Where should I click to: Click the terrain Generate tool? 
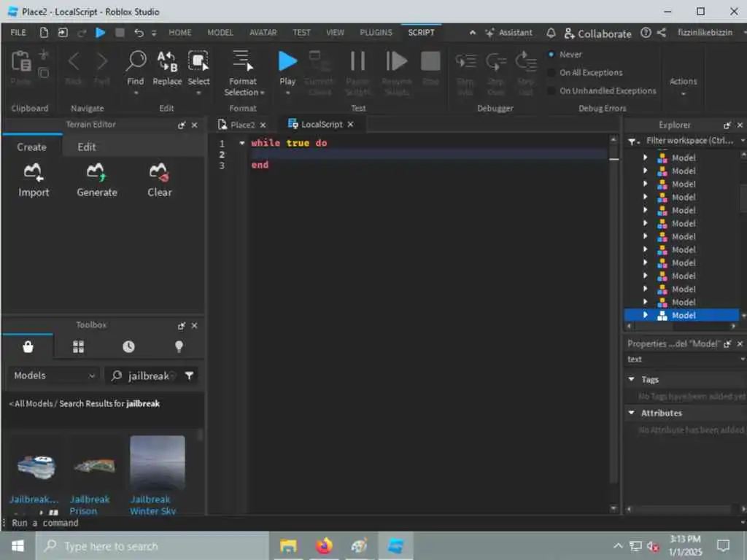point(97,181)
